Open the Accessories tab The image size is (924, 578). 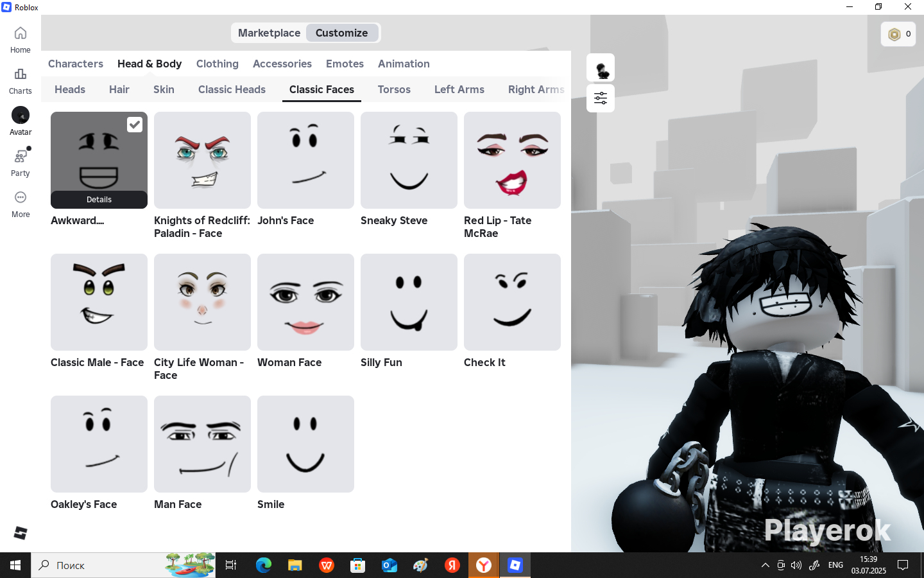tap(282, 64)
